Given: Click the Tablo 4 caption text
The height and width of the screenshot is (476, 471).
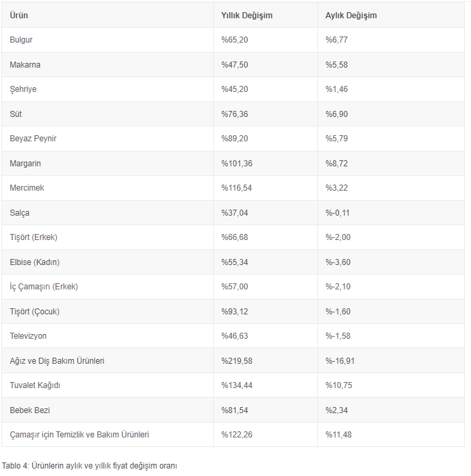Looking at the screenshot, I should (89, 466).
